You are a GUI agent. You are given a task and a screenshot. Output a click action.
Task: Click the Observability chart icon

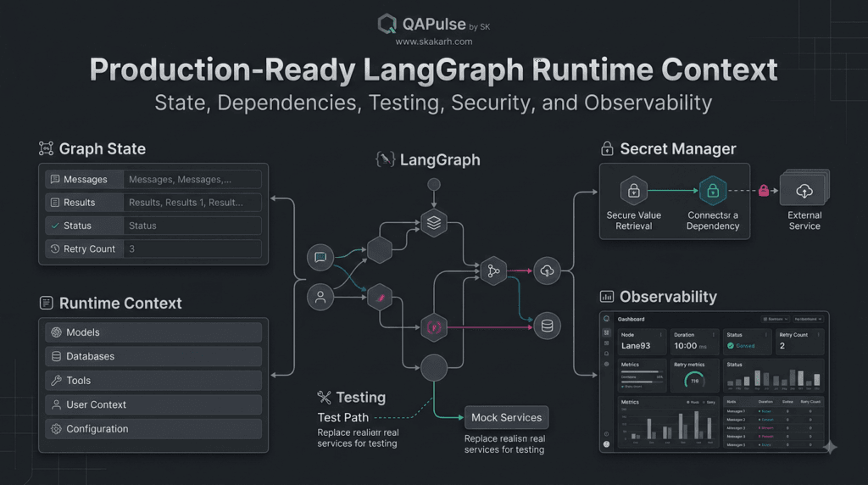tap(607, 297)
